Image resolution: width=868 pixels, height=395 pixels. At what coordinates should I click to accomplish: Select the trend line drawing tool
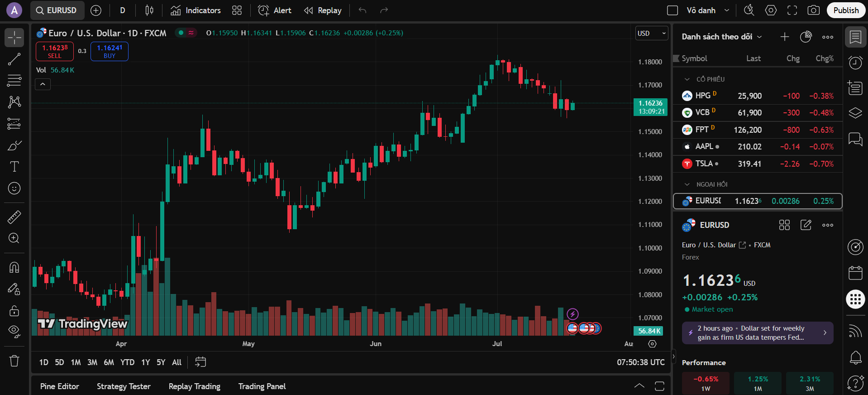tap(14, 59)
